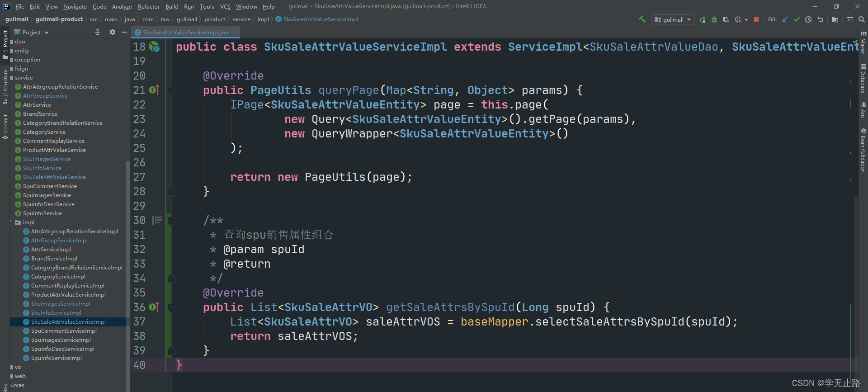868x392 pixels.
Task: Open the Navigate menu
Action: (x=75, y=6)
